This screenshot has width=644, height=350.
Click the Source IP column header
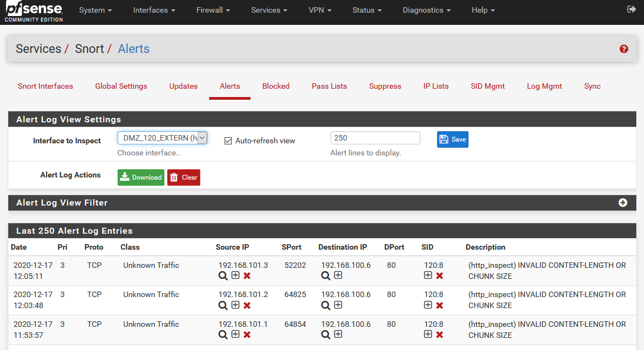click(x=232, y=247)
